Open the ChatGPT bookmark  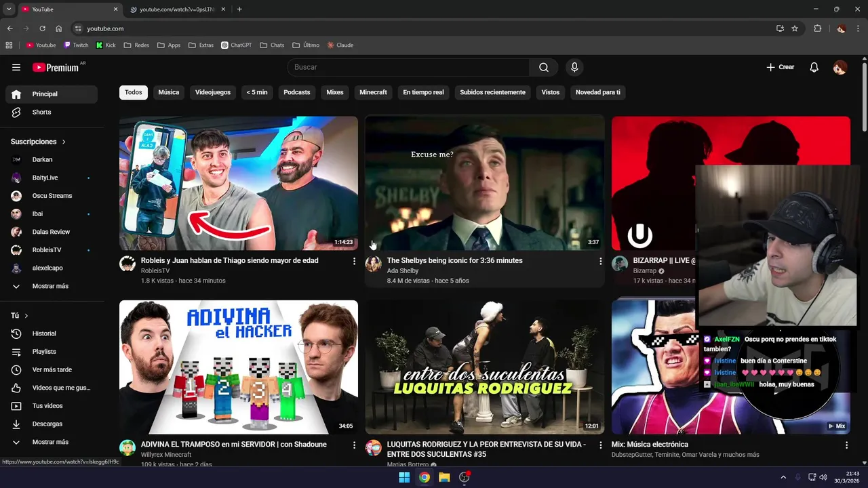[236, 45]
